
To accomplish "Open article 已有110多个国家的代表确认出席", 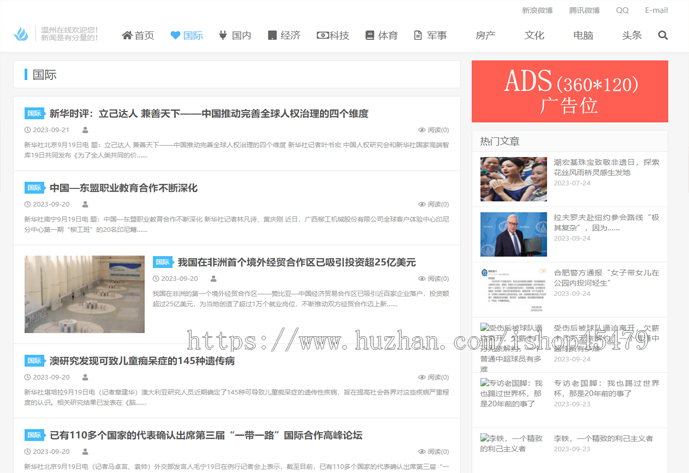I will point(206,435).
